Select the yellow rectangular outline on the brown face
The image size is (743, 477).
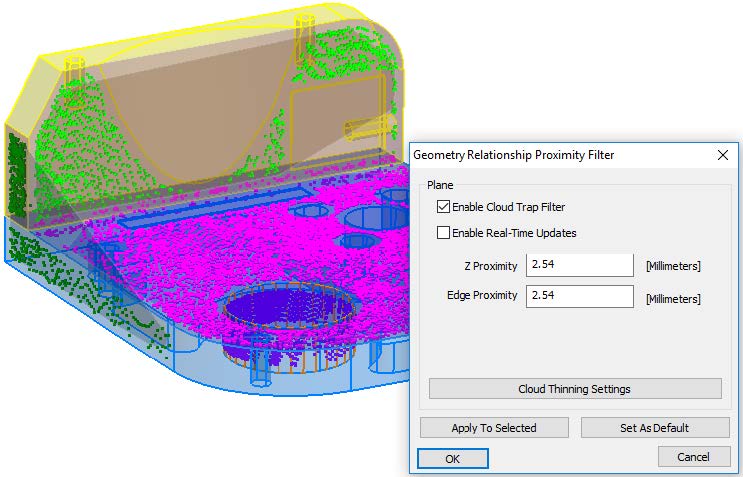click(x=337, y=120)
